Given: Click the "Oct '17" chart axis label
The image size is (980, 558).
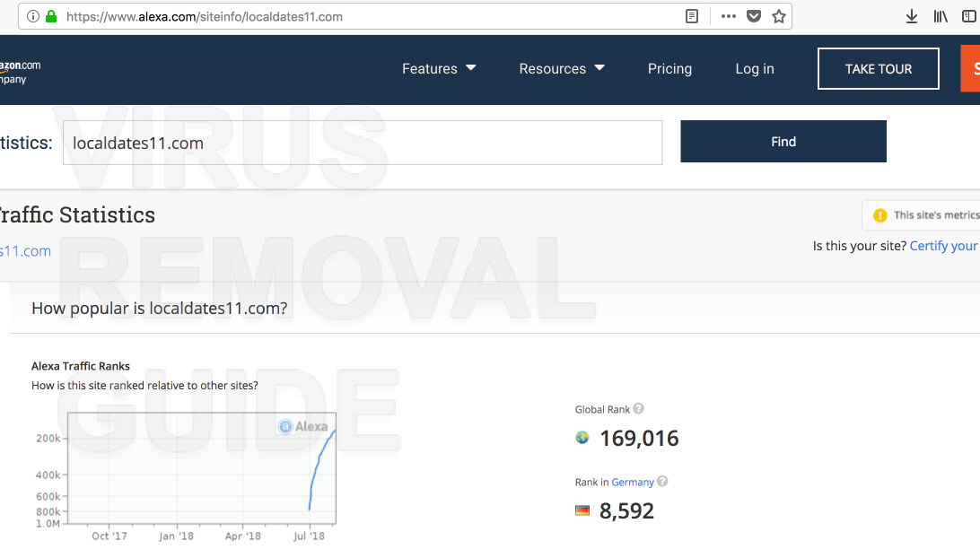Looking at the screenshot, I should 109,536.
